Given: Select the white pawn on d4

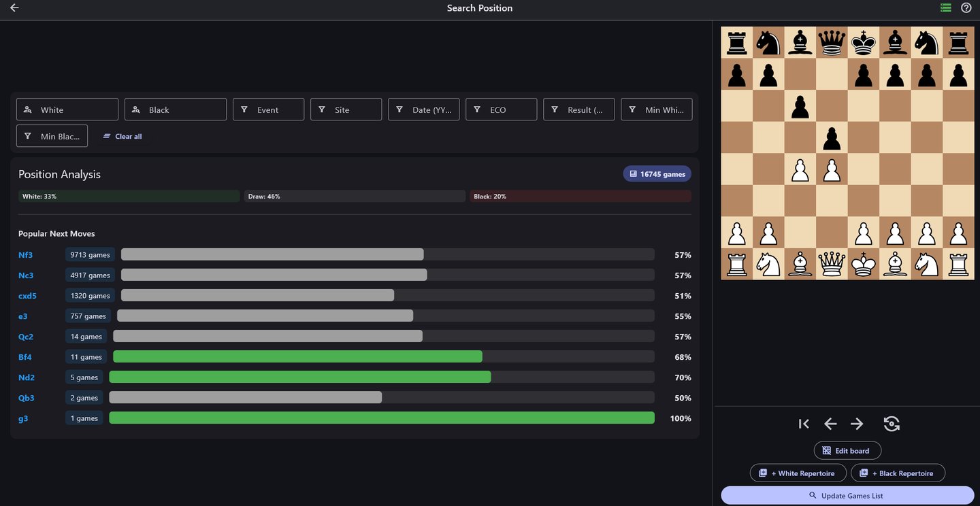Looking at the screenshot, I should (832, 169).
